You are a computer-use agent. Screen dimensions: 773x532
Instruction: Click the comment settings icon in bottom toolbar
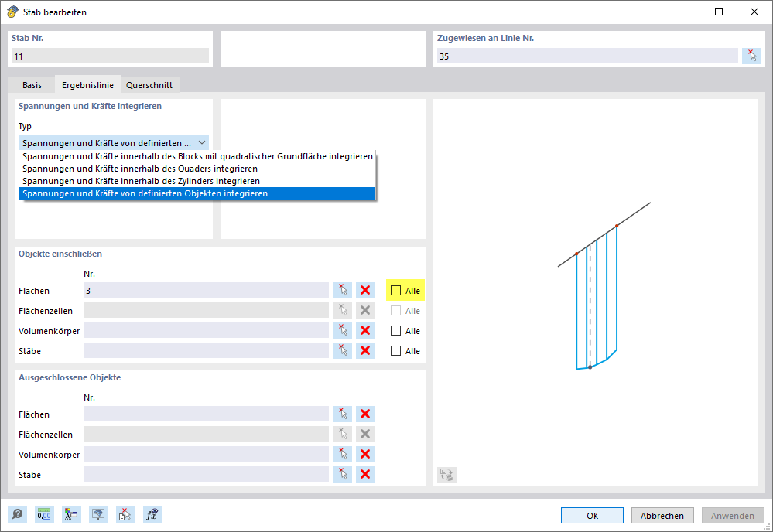pyautogui.click(x=71, y=515)
